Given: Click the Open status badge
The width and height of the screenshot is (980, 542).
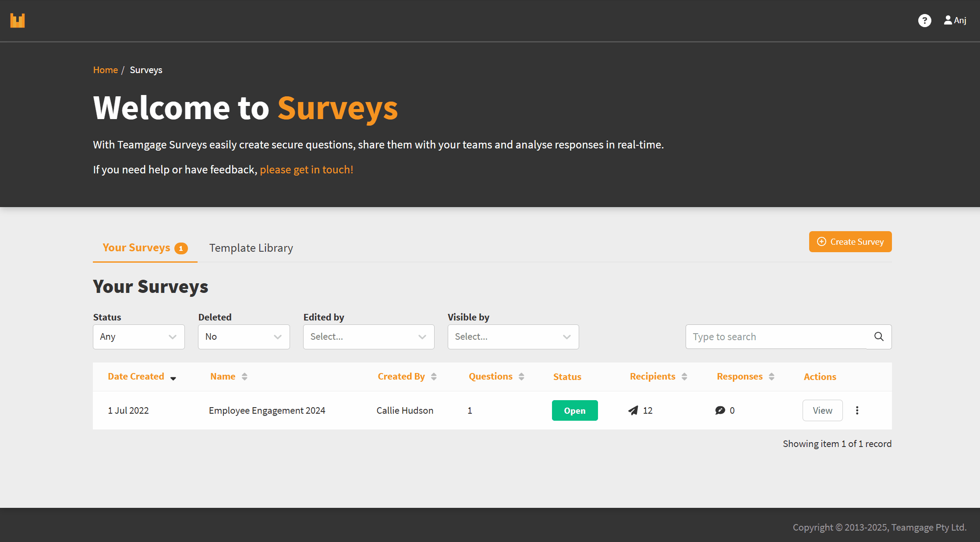Looking at the screenshot, I should (x=575, y=410).
